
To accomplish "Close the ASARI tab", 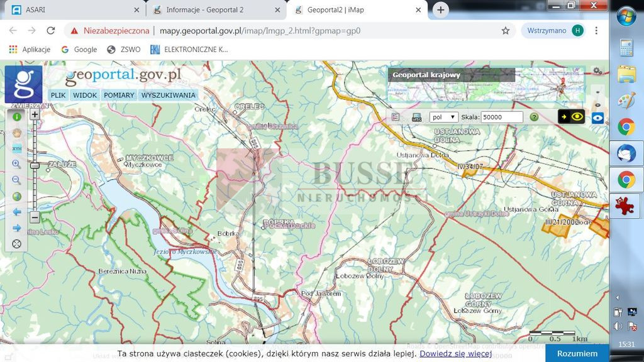I will point(136,10).
